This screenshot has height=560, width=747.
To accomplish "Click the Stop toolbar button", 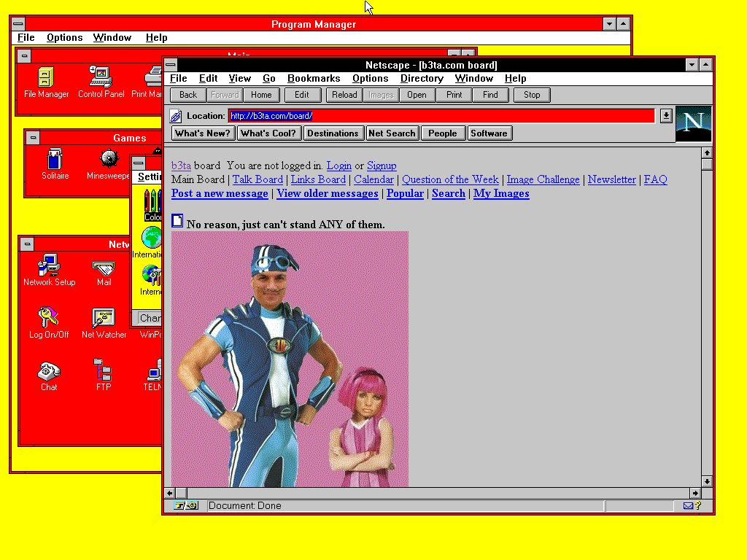I will click(x=532, y=95).
